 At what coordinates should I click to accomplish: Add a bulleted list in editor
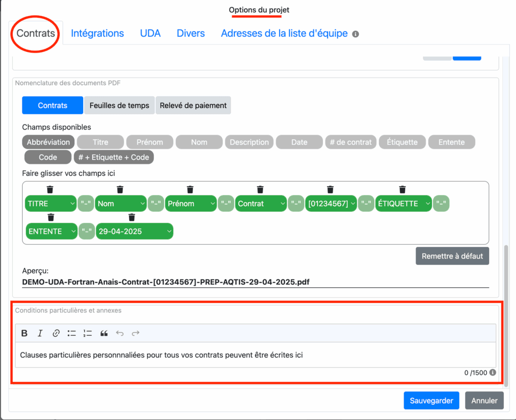72,333
